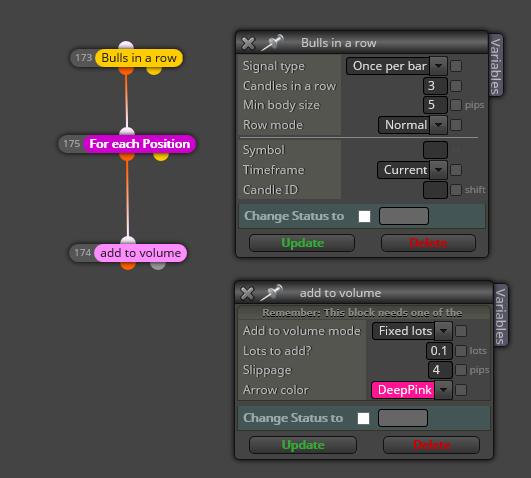Click the Slippage value field

440,370
